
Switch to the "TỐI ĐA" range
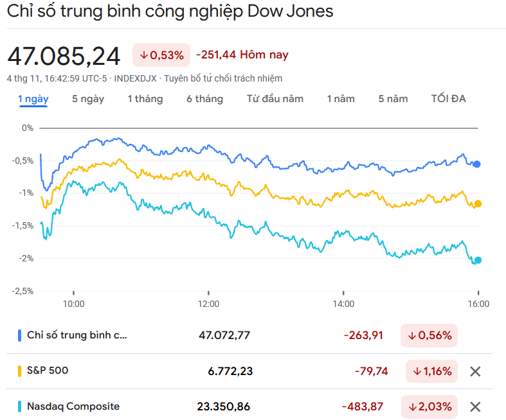[x=448, y=99]
